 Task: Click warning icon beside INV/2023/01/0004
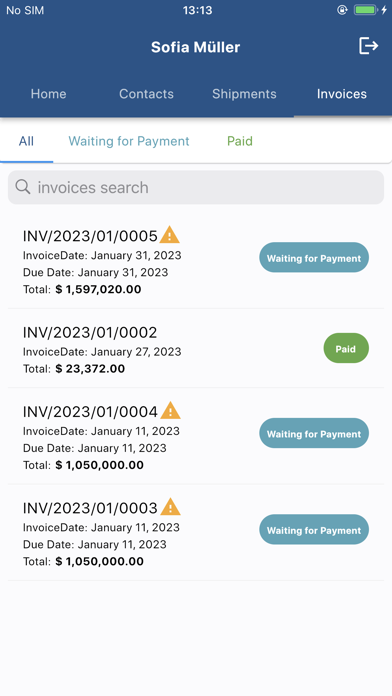[x=170, y=411]
